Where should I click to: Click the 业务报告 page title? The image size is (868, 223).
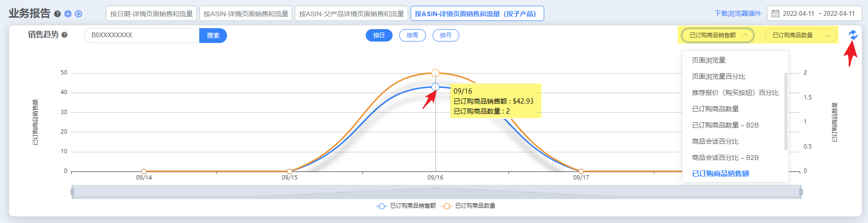[x=30, y=13]
